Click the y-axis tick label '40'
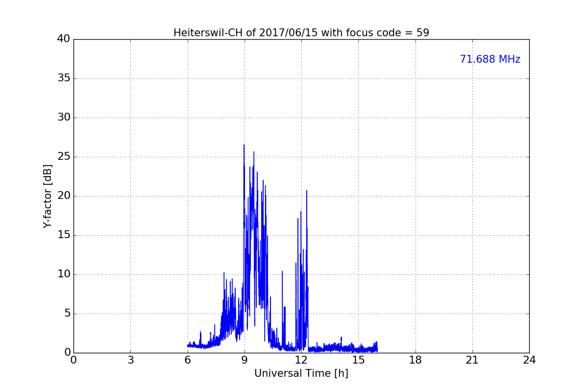 64,39
